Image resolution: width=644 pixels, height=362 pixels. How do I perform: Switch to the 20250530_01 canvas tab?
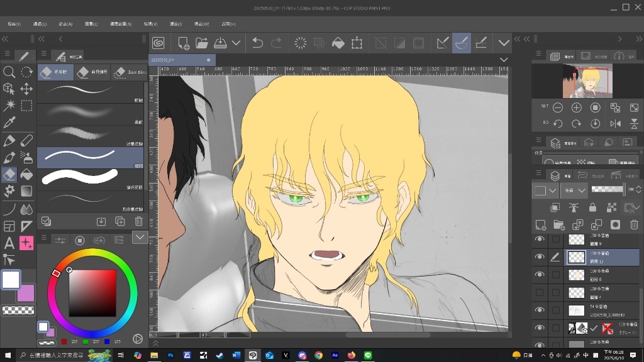click(x=181, y=60)
